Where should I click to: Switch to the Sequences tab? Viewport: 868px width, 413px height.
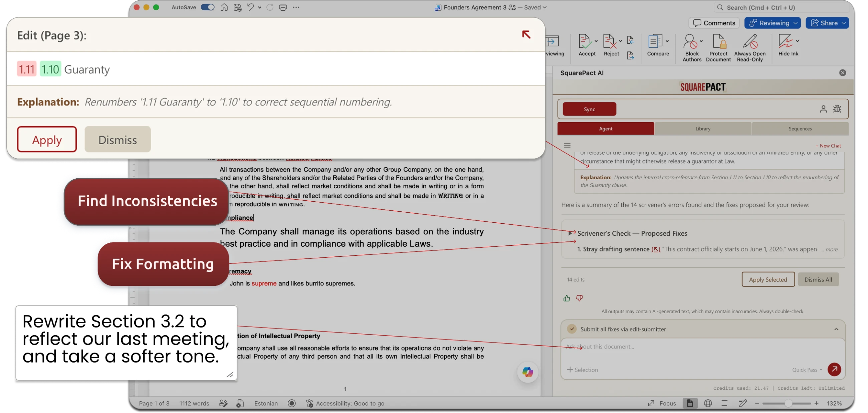coord(800,129)
